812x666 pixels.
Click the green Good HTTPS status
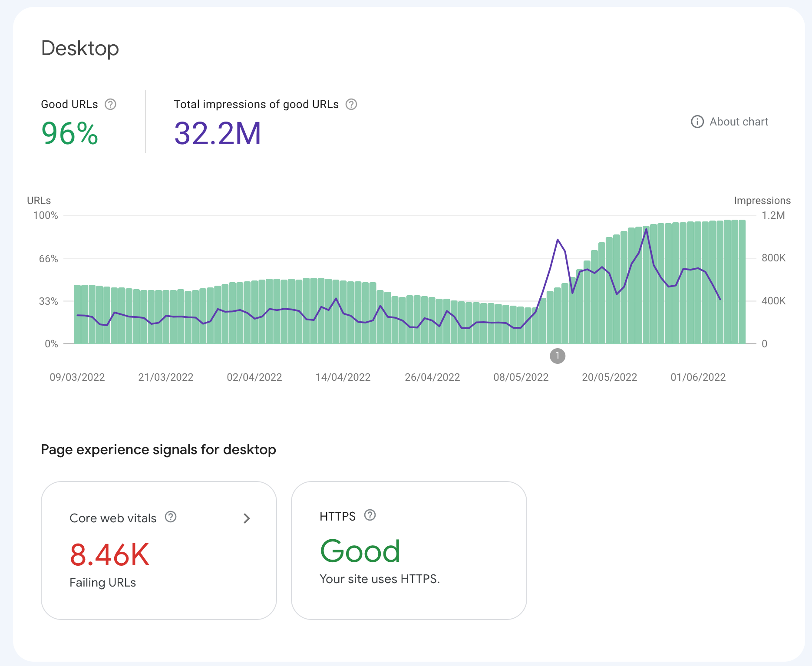[x=360, y=551]
